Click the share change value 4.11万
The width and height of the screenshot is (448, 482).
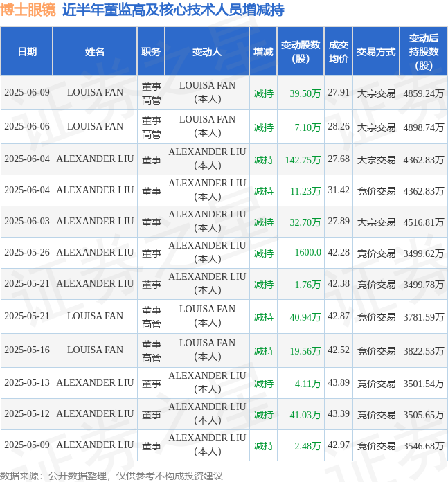pyautogui.click(x=308, y=384)
